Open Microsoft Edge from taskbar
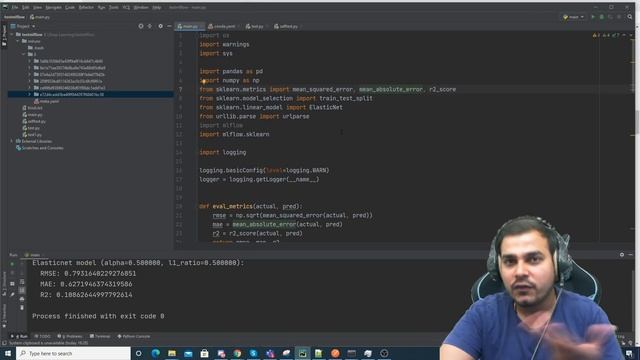 pos(156,353)
